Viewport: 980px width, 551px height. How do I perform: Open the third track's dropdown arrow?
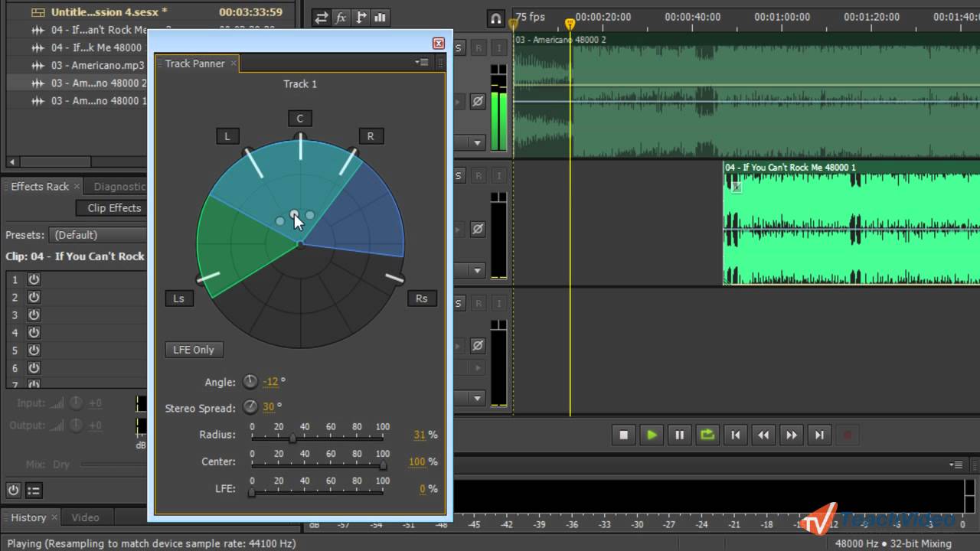point(478,398)
